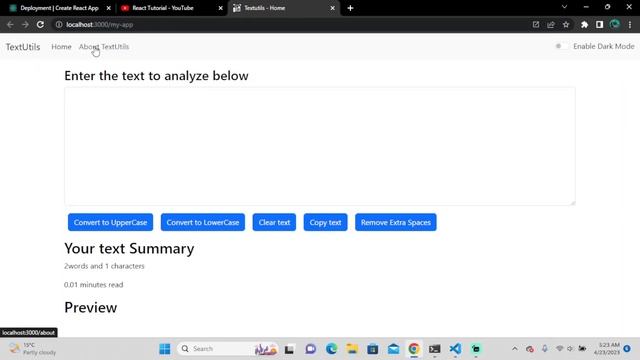640x360 pixels.
Task: Open the Mail app from taskbar
Action: click(393, 349)
